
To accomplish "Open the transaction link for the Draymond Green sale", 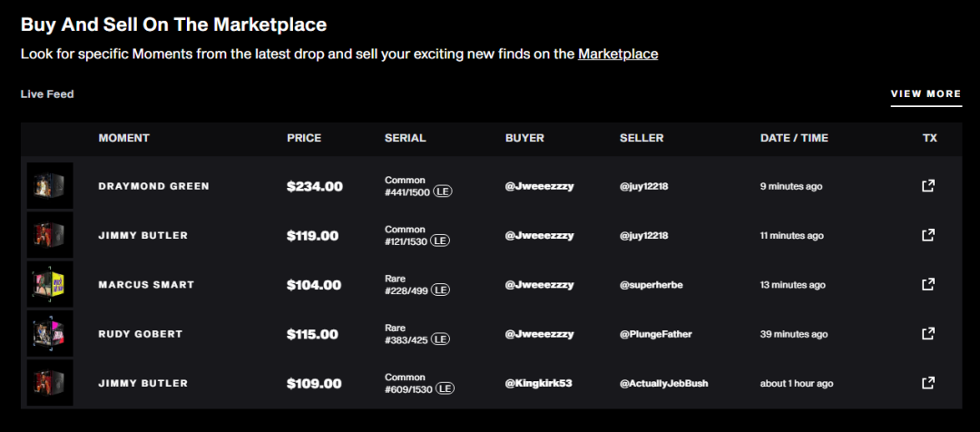I will click(928, 186).
